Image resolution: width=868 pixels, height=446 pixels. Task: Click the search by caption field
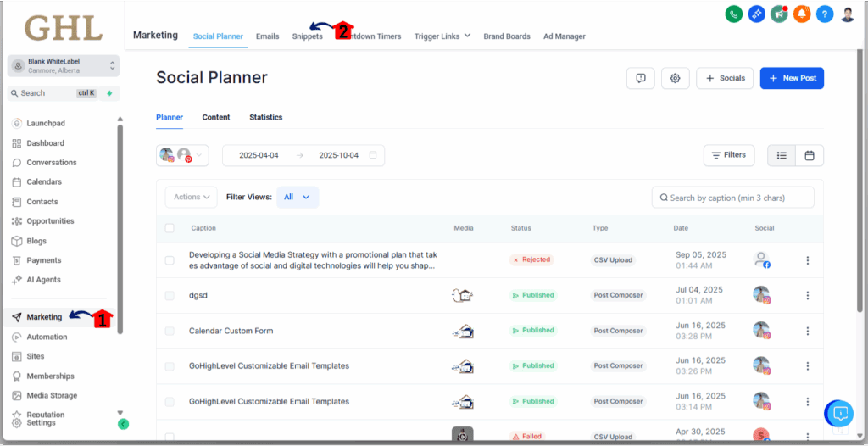pos(733,198)
